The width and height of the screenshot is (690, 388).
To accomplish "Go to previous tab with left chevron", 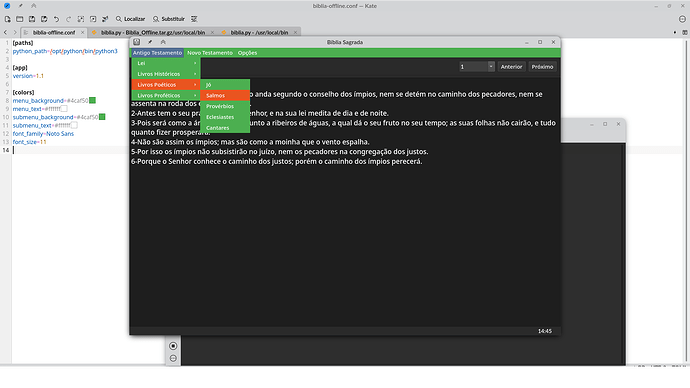I will click(5, 32).
